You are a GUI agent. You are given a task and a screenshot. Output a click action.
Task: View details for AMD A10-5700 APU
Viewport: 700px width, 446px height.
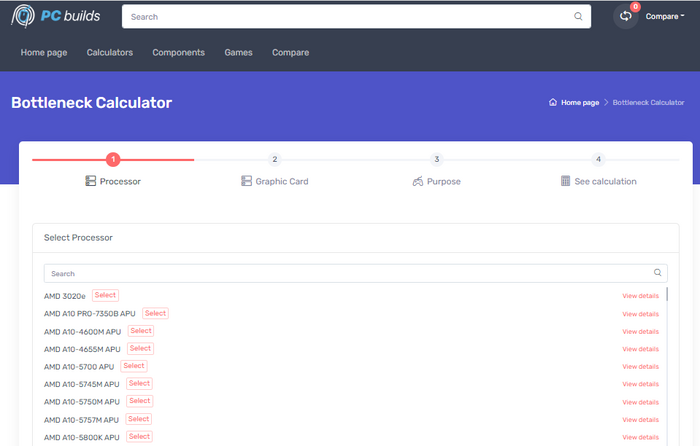click(x=641, y=367)
